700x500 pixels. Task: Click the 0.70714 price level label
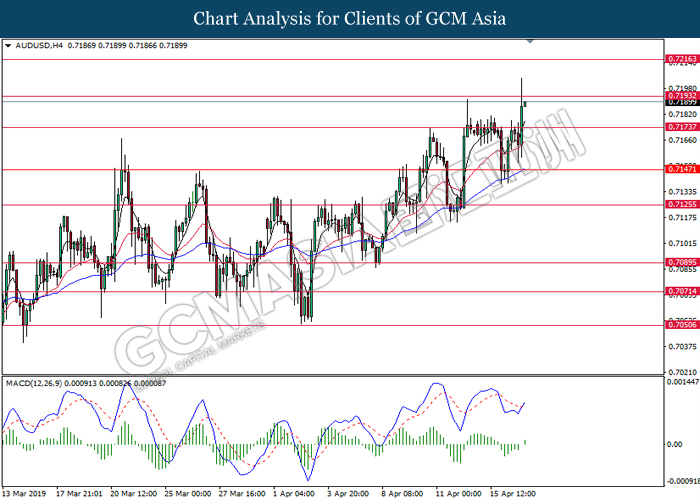pyautogui.click(x=683, y=291)
